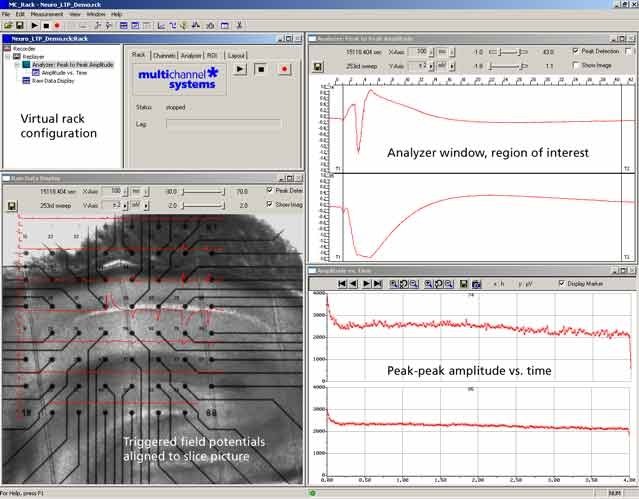Open the Measurement menu
Image resolution: width=639 pixels, height=499 pixels.
pos(47,14)
